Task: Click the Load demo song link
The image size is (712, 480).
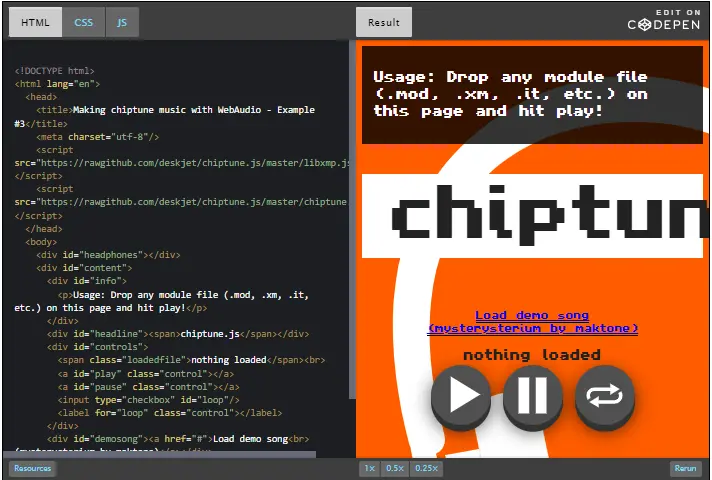Action: [532, 322]
